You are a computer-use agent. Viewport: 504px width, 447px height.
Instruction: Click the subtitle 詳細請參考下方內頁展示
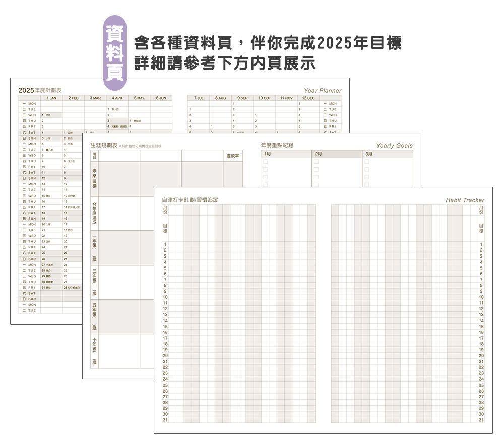coord(224,63)
